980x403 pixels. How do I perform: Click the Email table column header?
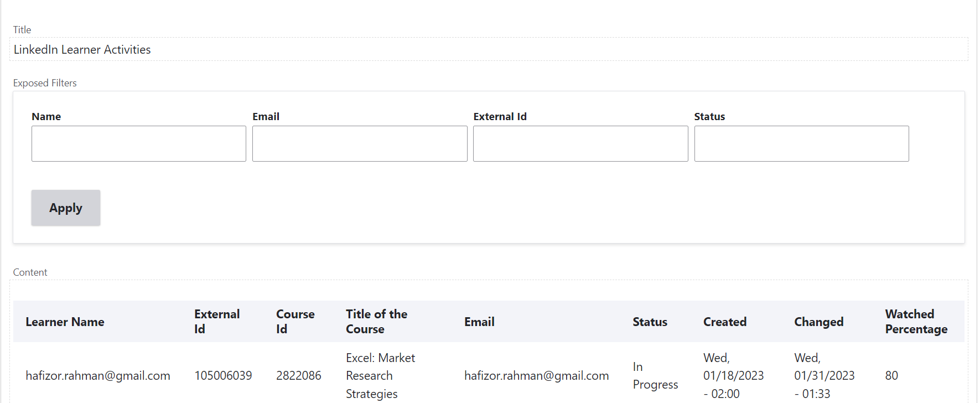(479, 322)
